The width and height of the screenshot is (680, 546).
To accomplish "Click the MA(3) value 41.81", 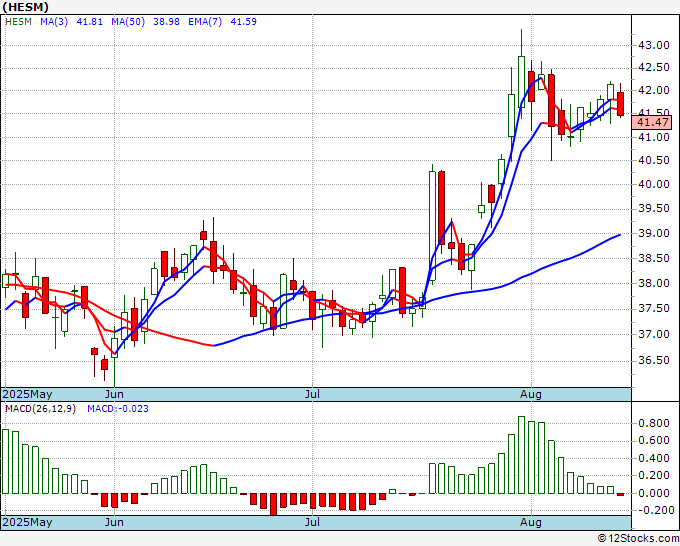I will 89,21.
